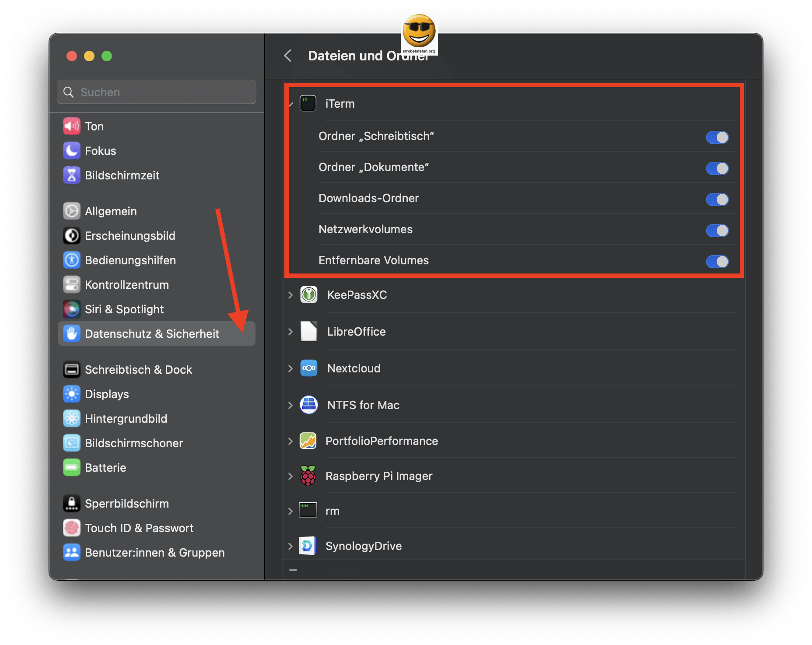Disable access to Ordner „Schreibtisch“ for iTerm
Screen dimensions: 812x645
[x=717, y=137]
